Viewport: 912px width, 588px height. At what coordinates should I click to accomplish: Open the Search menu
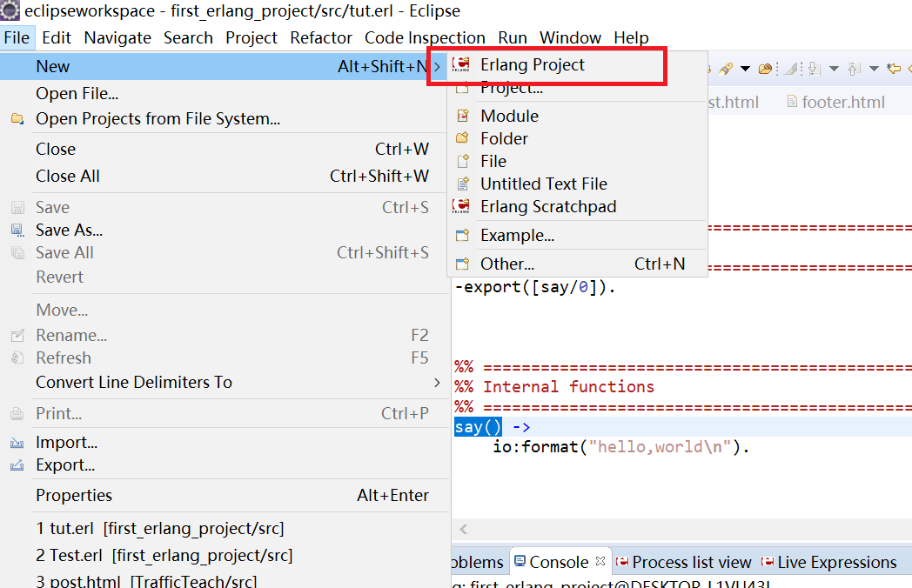click(189, 37)
